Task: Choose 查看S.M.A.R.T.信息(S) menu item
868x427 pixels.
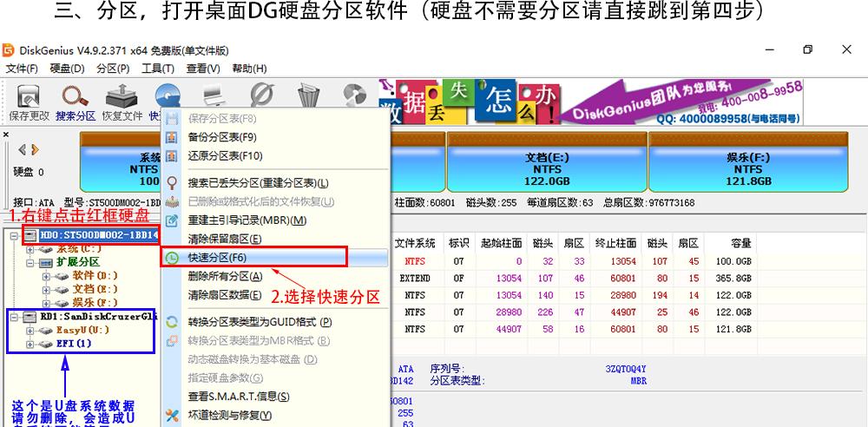Action: point(275,397)
